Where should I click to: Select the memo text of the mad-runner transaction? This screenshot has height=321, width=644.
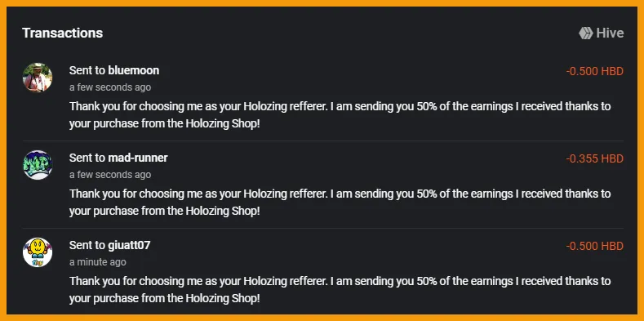340,203
